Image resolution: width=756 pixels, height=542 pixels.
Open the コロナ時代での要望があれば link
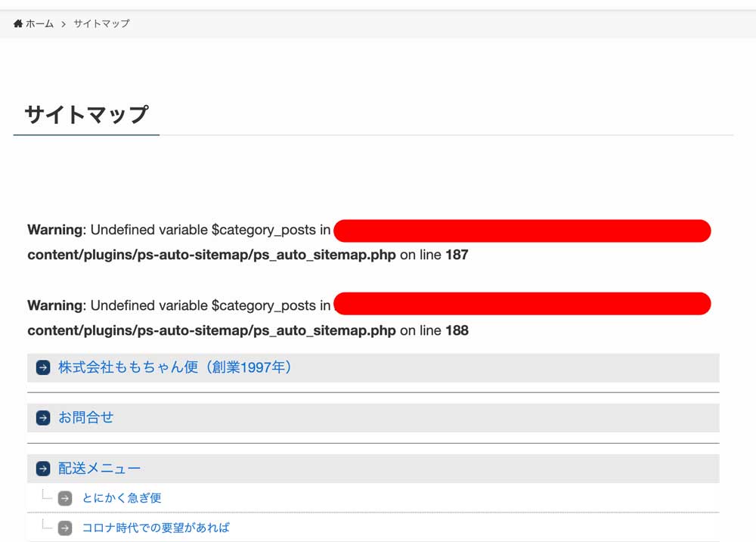156,528
